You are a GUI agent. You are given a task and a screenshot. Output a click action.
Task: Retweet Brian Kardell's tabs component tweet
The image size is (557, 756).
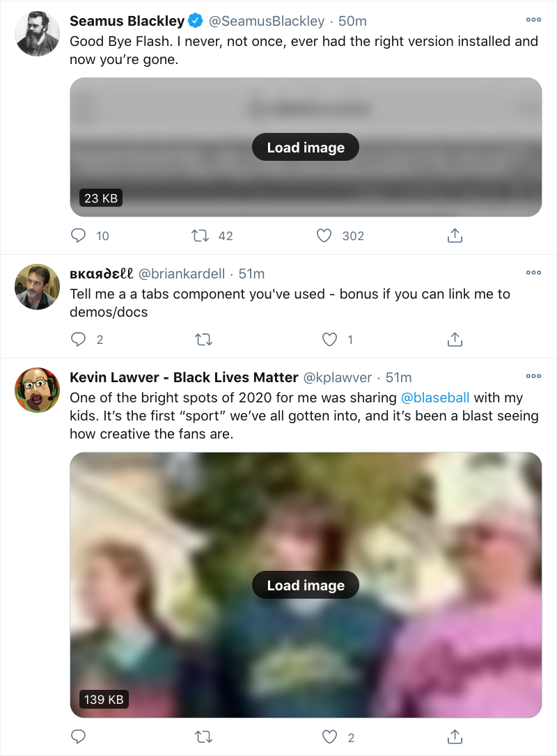(x=203, y=340)
